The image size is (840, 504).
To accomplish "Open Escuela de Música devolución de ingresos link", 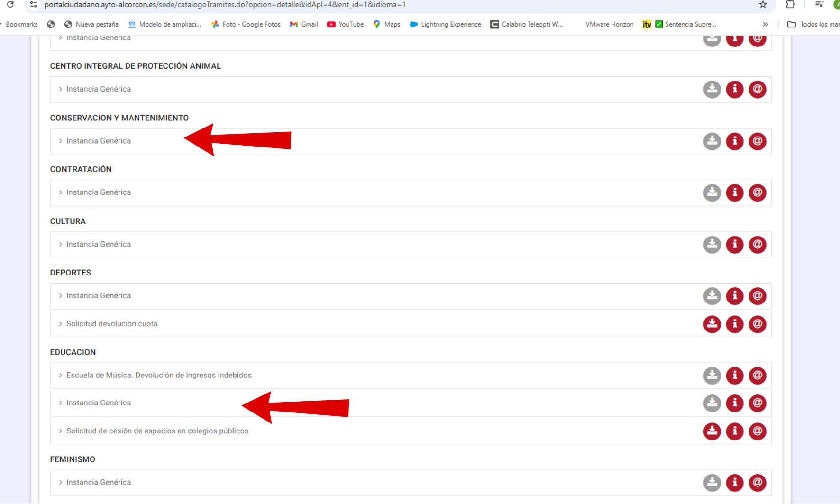I will tap(159, 376).
